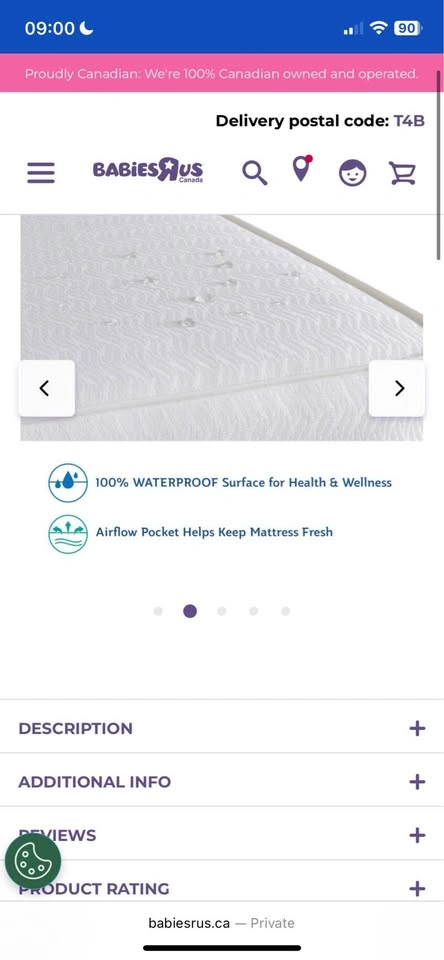The height and width of the screenshot is (960, 444).
Task: Tap the Babies R Us Canada logo
Action: point(148,170)
